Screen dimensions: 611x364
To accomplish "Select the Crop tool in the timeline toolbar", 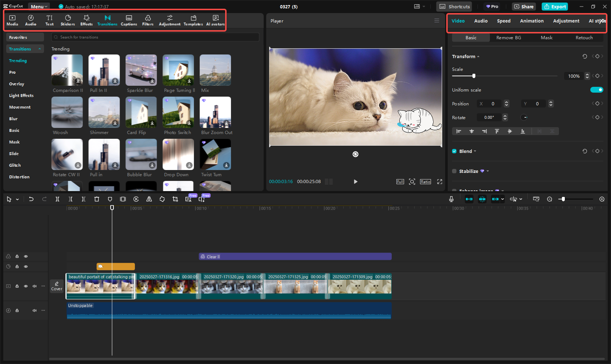I will pyautogui.click(x=175, y=199).
